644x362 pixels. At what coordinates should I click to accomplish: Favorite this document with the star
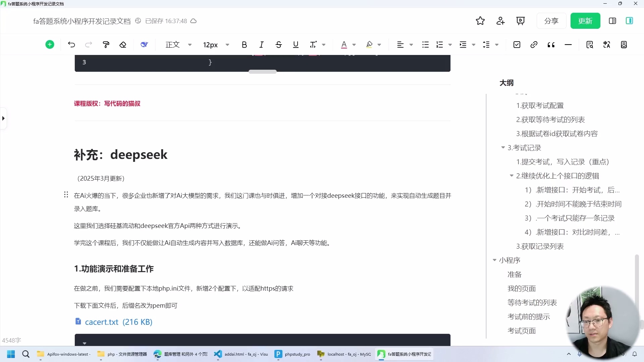[x=480, y=21]
